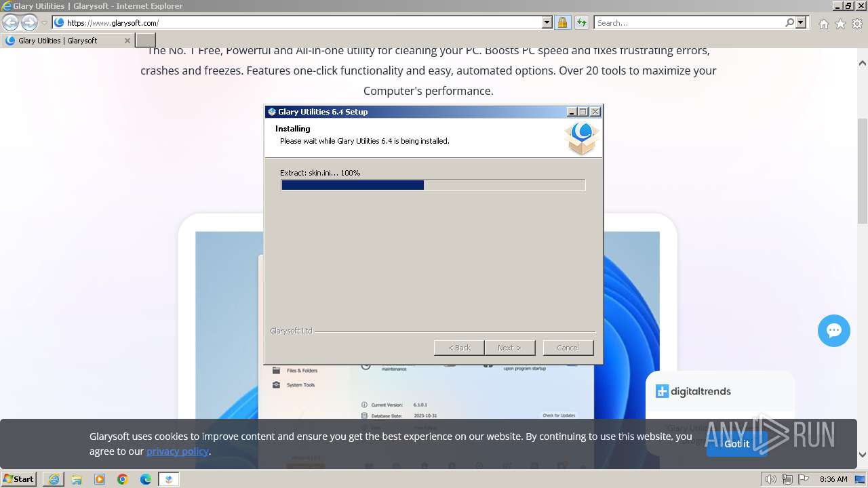Click the IE forward arrow button
Image resolution: width=868 pixels, height=488 pixels.
click(29, 22)
